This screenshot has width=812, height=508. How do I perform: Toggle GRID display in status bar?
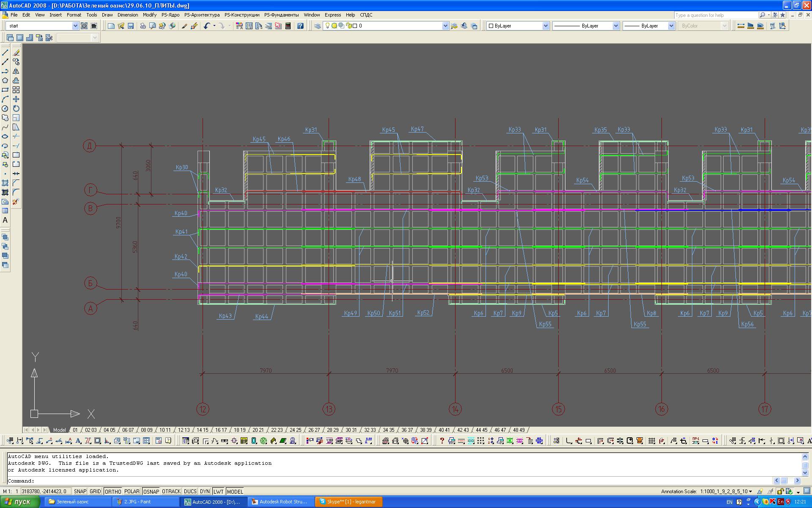95,491
